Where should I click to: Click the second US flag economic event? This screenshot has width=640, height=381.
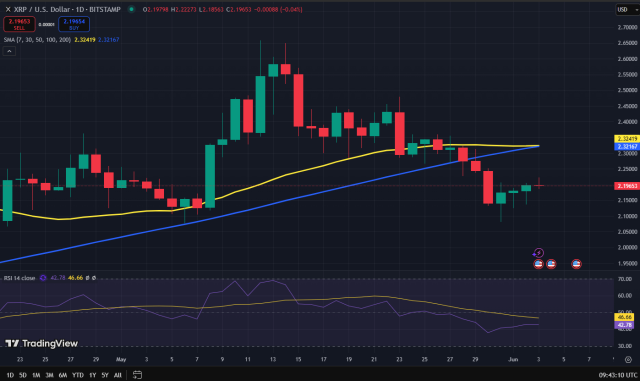coord(551,264)
